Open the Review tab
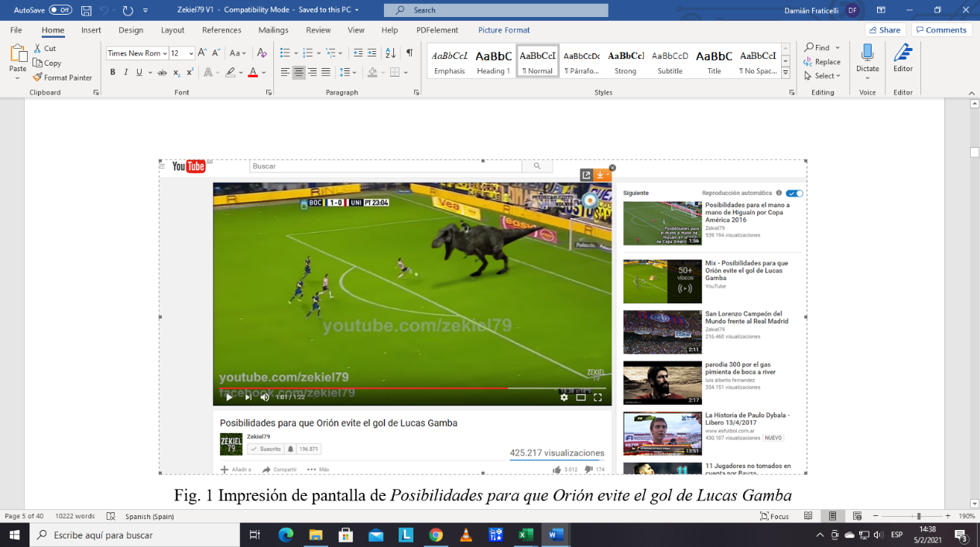Viewport: 980px width, 547px height. click(x=318, y=30)
